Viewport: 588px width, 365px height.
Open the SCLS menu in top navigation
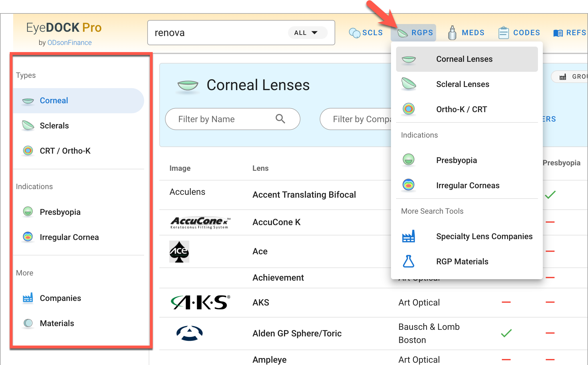click(x=366, y=33)
